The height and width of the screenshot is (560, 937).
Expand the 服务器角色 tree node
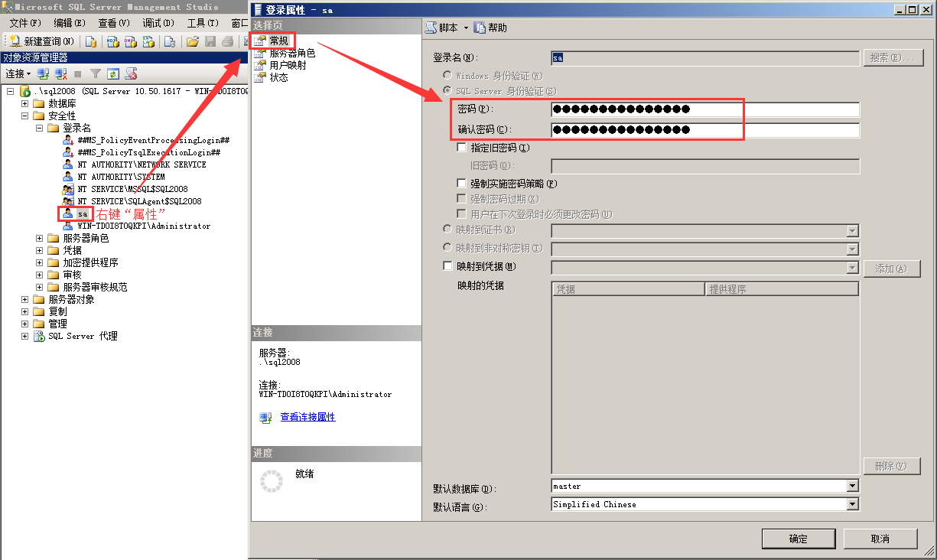40,238
